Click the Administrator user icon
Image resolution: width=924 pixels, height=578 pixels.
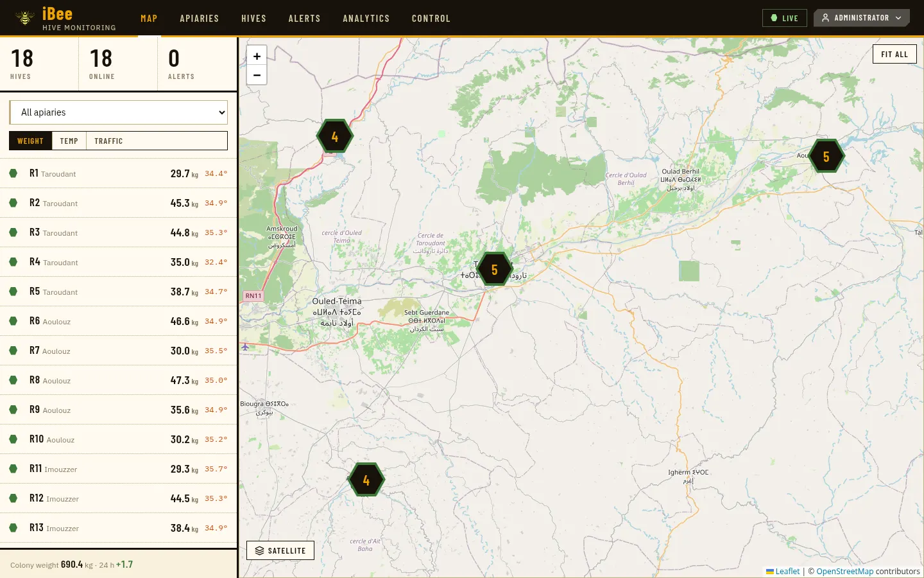pos(826,18)
